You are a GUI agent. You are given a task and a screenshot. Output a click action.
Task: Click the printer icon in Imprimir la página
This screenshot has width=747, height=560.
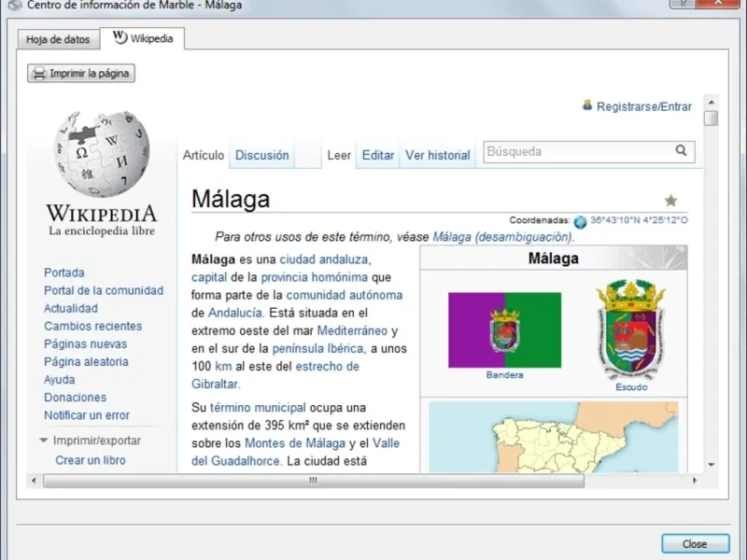[x=38, y=74]
